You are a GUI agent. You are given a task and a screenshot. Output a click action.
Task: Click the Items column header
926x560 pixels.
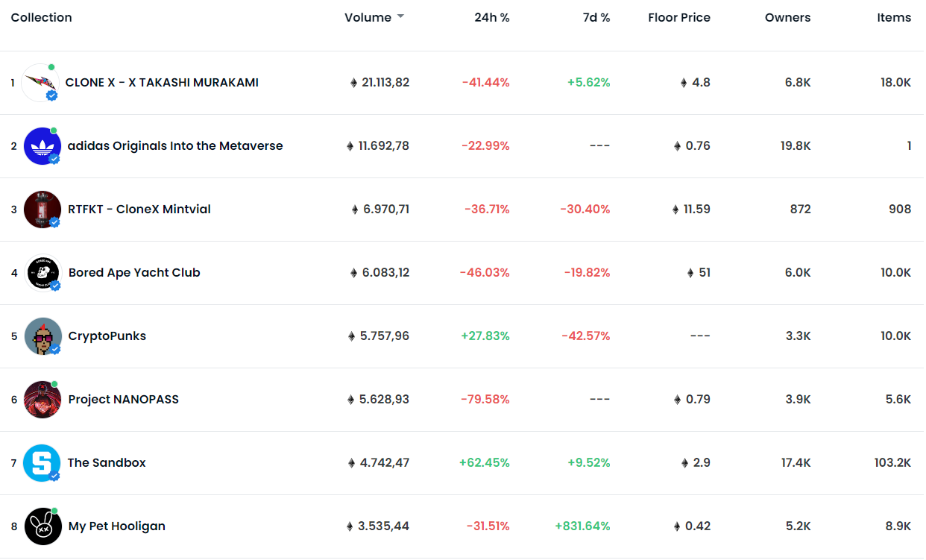[893, 17]
